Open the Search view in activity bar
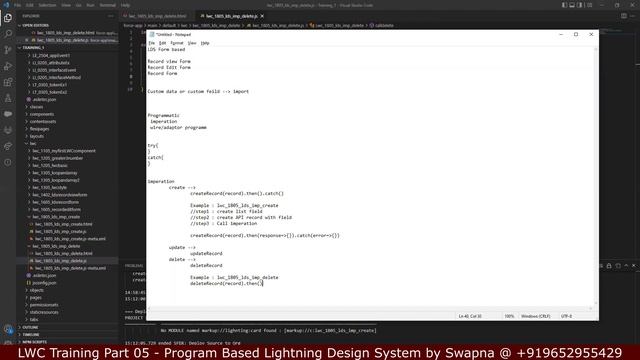Viewport: 640px width, 360px height. pos(8,33)
